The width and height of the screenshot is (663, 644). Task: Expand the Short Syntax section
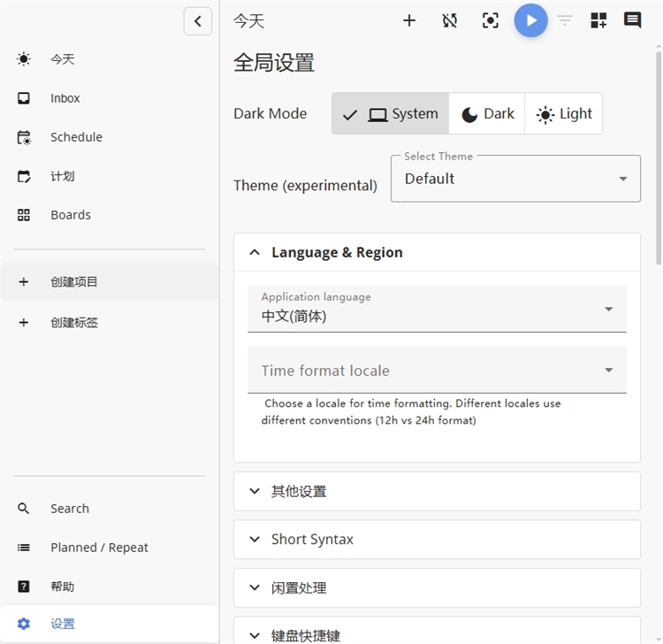point(437,540)
